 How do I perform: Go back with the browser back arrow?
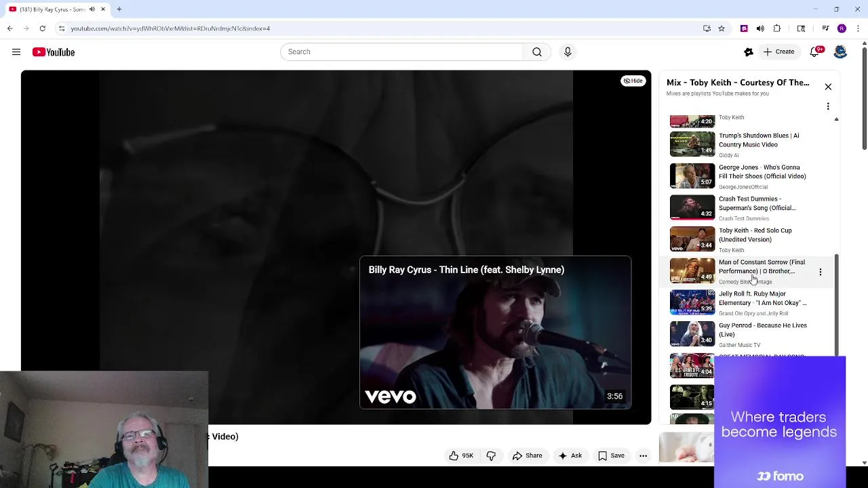point(10,28)
